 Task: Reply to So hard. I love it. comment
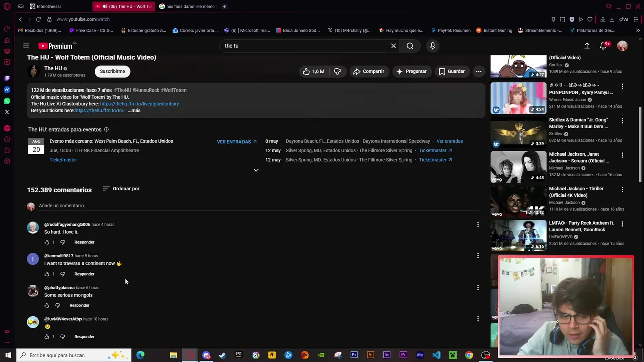click(85, 242)
